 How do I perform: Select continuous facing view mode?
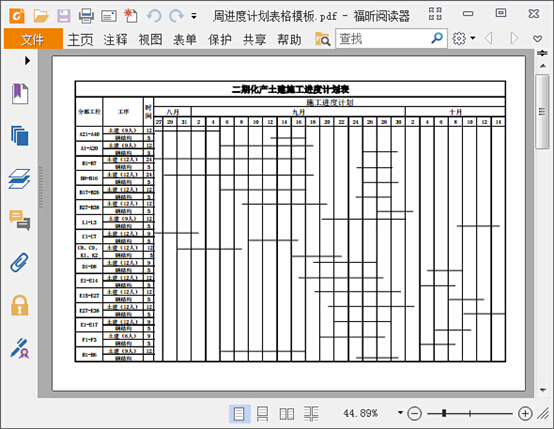pos(311,413)
